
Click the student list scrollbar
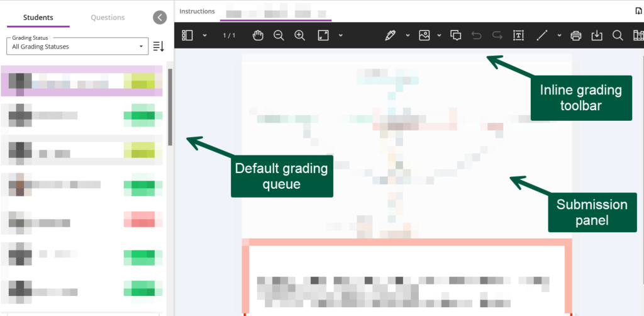169,107
